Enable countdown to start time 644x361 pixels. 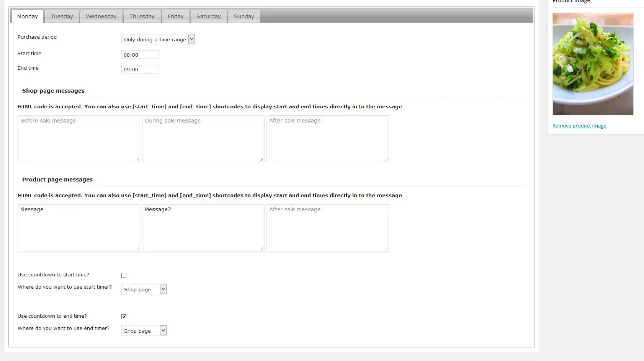pyautogui.click(x=124, y=275)
